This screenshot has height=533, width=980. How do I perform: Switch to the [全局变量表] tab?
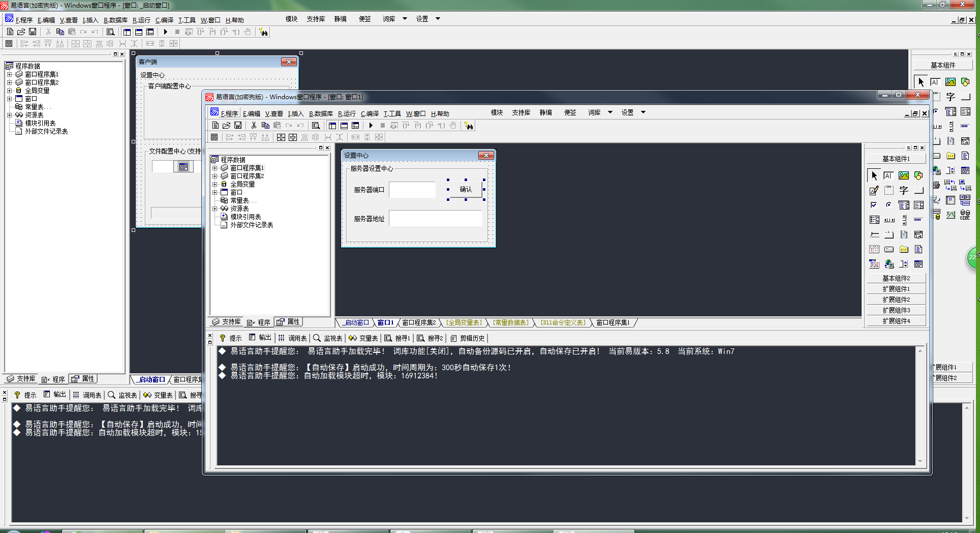coord(464,322)
